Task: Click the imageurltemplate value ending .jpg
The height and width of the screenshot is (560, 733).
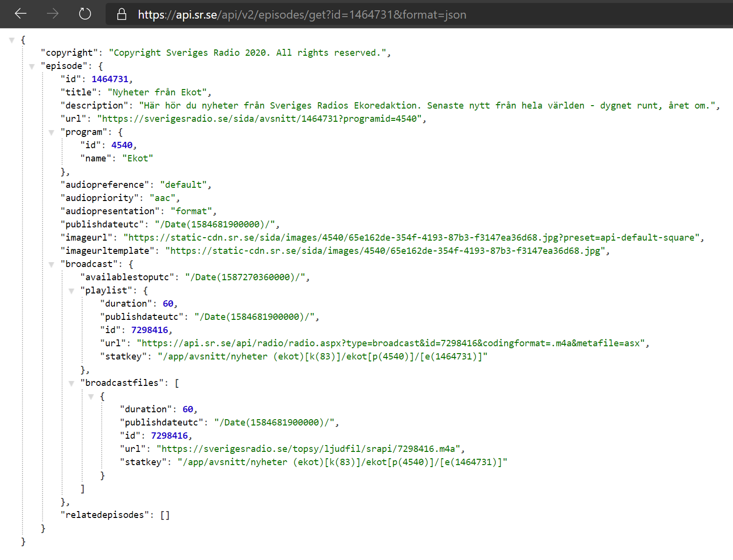Action: click(x=385, y=251)
